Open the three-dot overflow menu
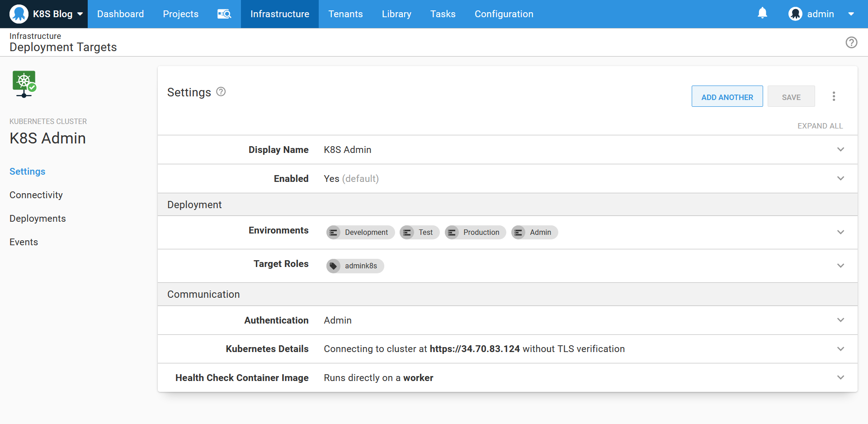The width and height of the screenshot is (868, 424). (834, 96)
